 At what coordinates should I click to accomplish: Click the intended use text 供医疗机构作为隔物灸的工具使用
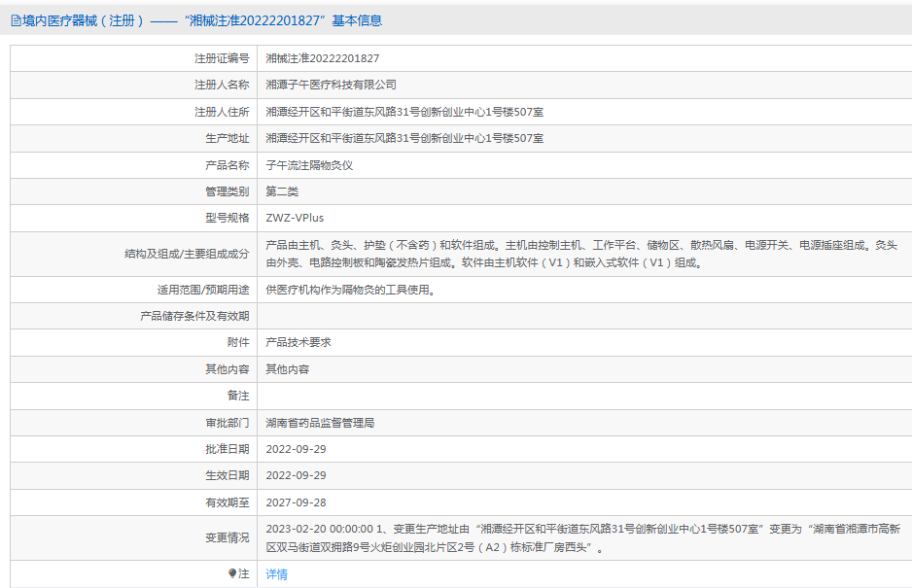349,290
